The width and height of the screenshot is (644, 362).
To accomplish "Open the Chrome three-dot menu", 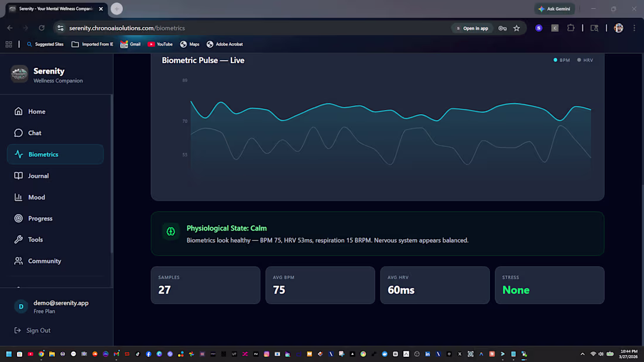I will click(x=634, y=28).
